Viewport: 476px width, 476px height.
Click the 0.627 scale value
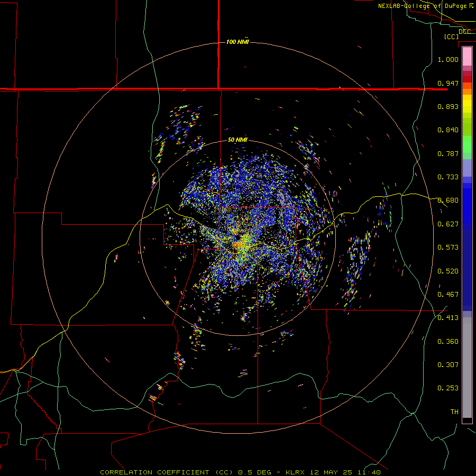[x=448, y=224]
